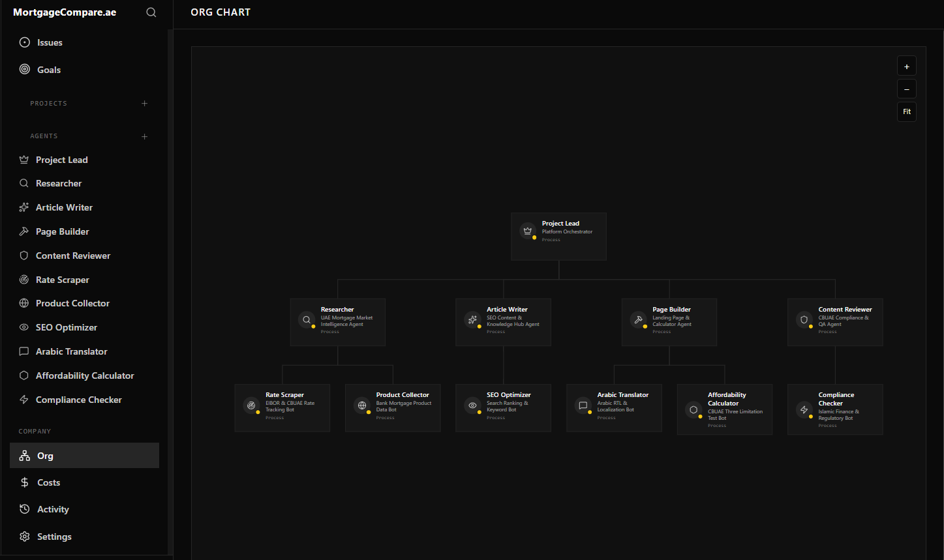This screenshot has height=560, width=944.
Task: Click the hammer icon in Page Builder node
Action: (638, 320)
